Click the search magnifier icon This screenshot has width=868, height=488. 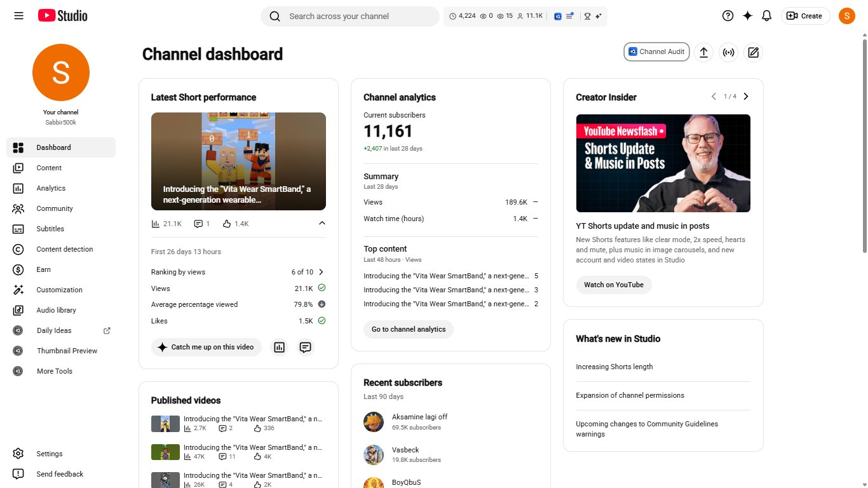pyautogui.click(x=275, y=17)
